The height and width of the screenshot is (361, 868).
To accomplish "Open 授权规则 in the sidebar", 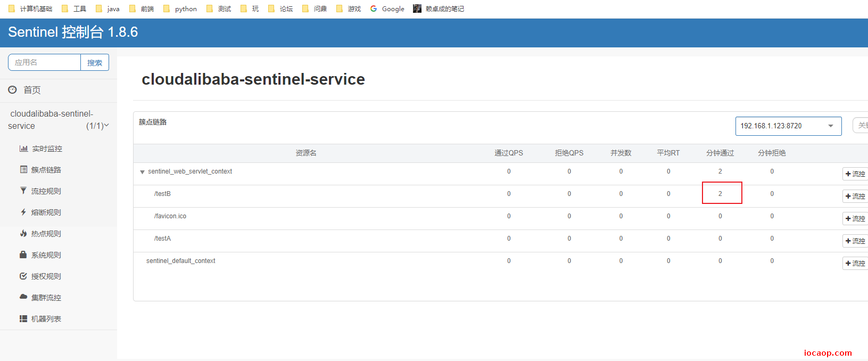I will click(x=46, y=276).
